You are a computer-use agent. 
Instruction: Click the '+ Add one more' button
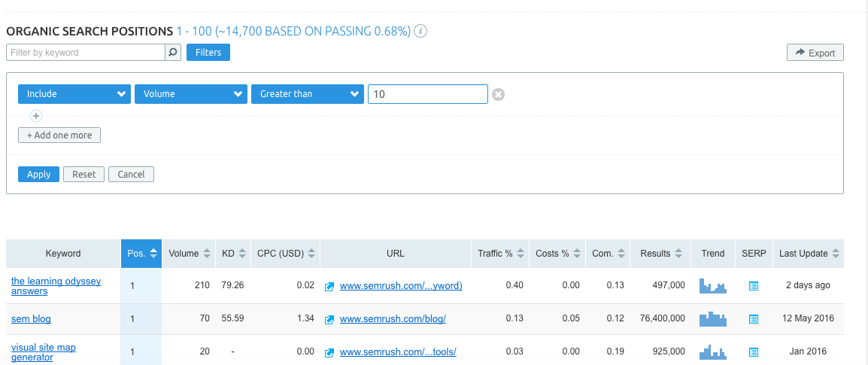(x=59, y=135)
